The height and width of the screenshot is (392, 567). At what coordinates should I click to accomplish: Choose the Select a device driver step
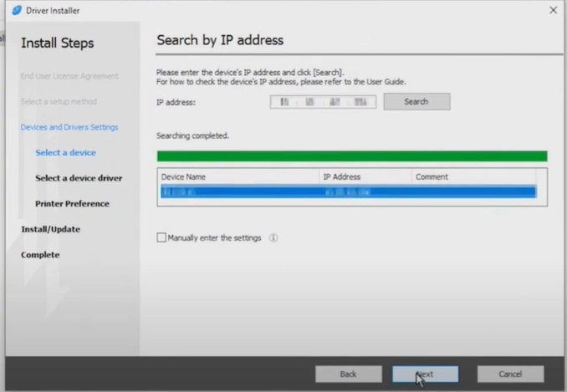(79, 178)
